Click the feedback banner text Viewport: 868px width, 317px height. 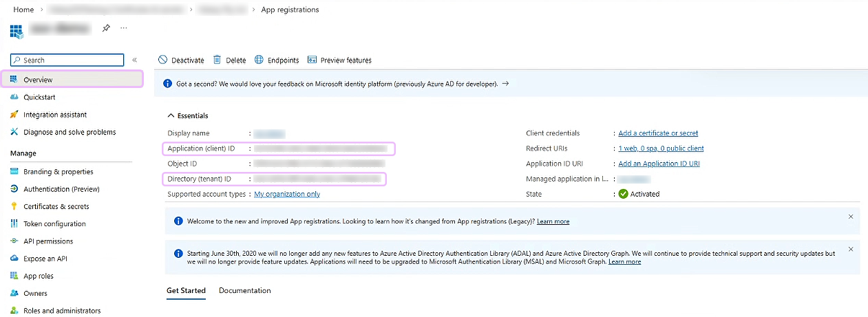coord(337,83)
